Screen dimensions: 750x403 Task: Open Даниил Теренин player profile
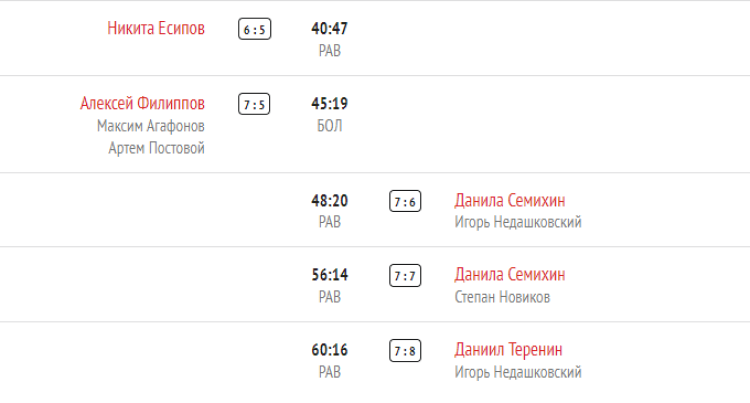point(508,350)
